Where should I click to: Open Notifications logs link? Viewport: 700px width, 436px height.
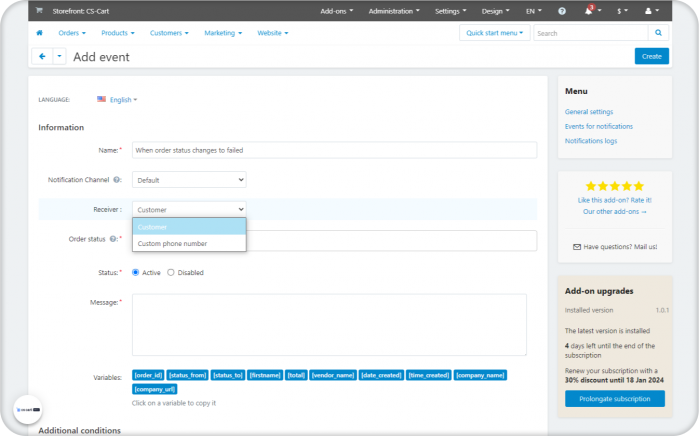[x=591, y=141]
